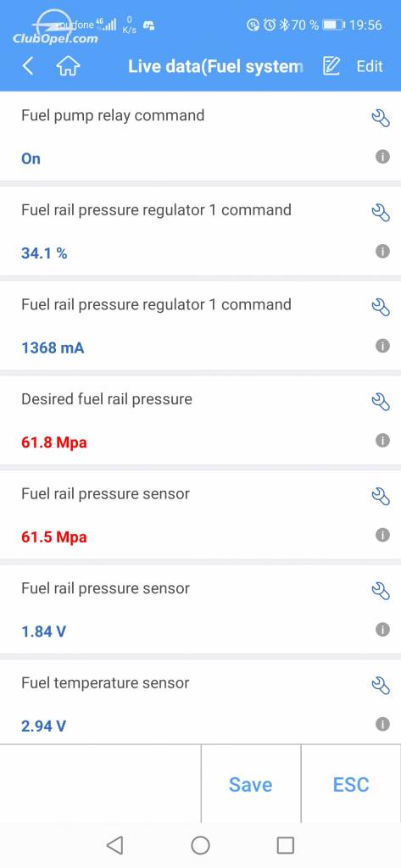The image size is (401, 868).
Task: Click wrench icon for Fuel temperature sensor
Action: [x=381, y=685]
